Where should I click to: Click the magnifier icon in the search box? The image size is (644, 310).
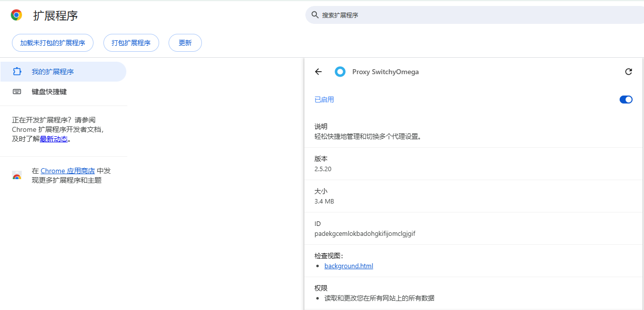tap(315, 15)
